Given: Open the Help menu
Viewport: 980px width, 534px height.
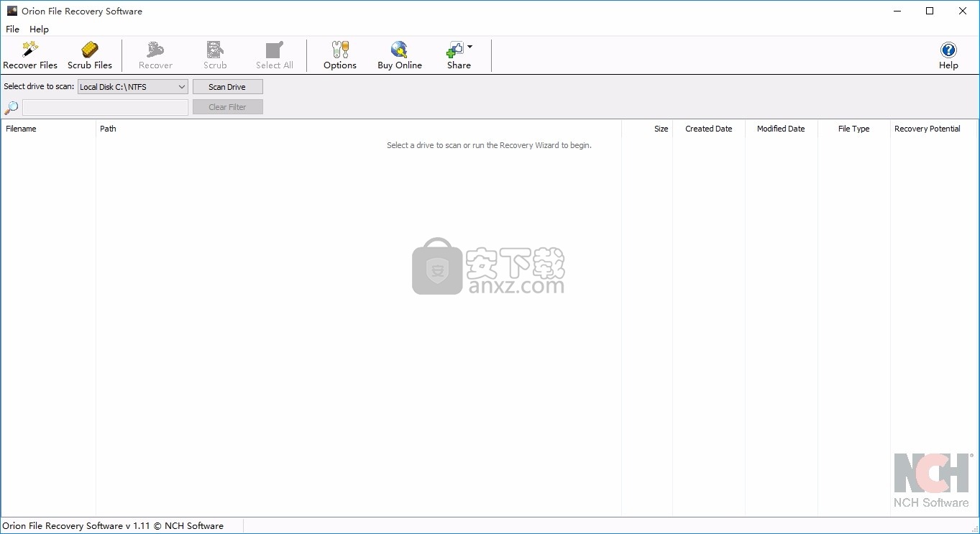Looking at the screenshot, I should 39,29.
